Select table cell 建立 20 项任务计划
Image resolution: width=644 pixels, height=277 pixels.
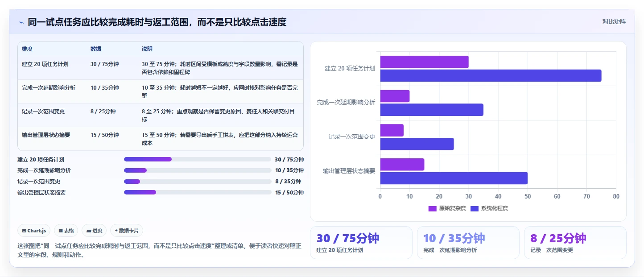point(45,64)
